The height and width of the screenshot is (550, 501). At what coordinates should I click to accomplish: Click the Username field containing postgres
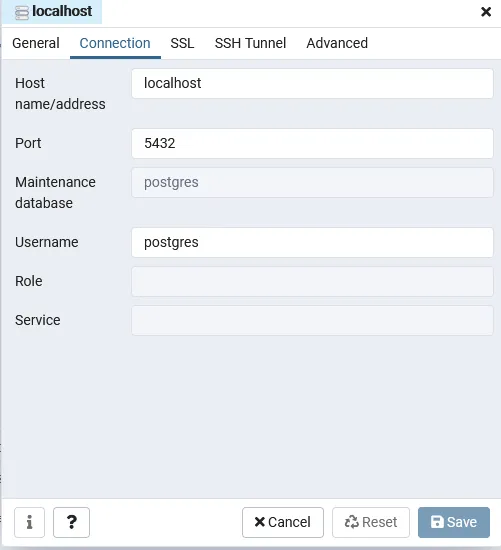pos(312,242)
